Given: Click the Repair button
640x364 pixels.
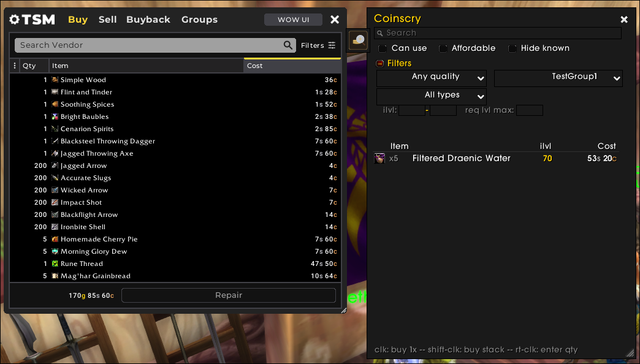Looking at the screenshot, I should [x=229, y=295].
